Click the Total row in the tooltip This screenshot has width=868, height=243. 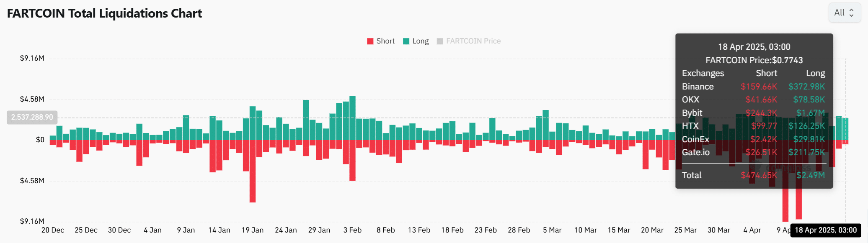coord(753,175)
